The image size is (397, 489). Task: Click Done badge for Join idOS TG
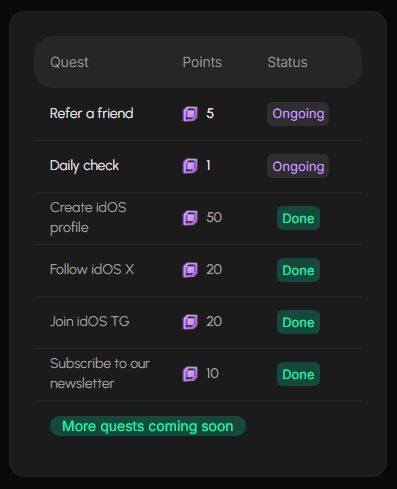pos(298,322)
